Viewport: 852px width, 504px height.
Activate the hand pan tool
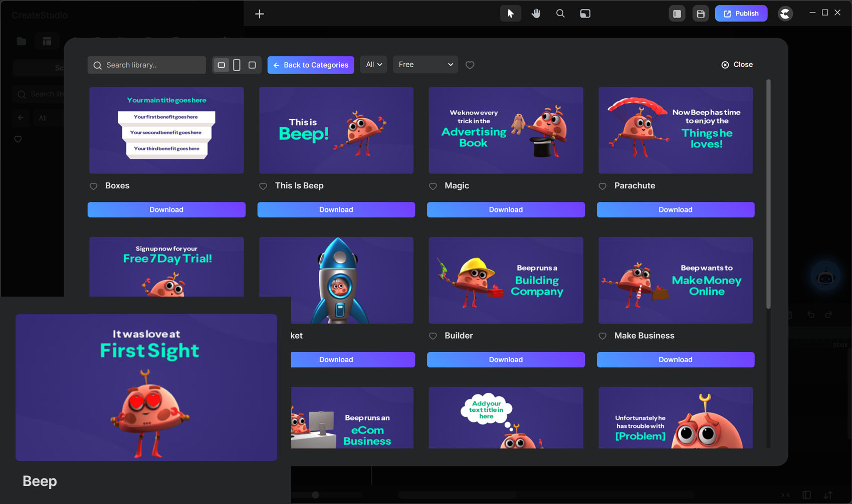pos(536,14)
